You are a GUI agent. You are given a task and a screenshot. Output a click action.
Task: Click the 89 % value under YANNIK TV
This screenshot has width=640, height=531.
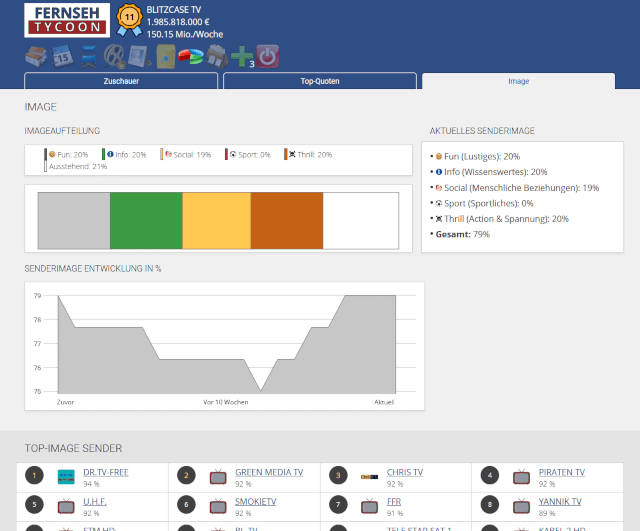[x=547, y=513]
